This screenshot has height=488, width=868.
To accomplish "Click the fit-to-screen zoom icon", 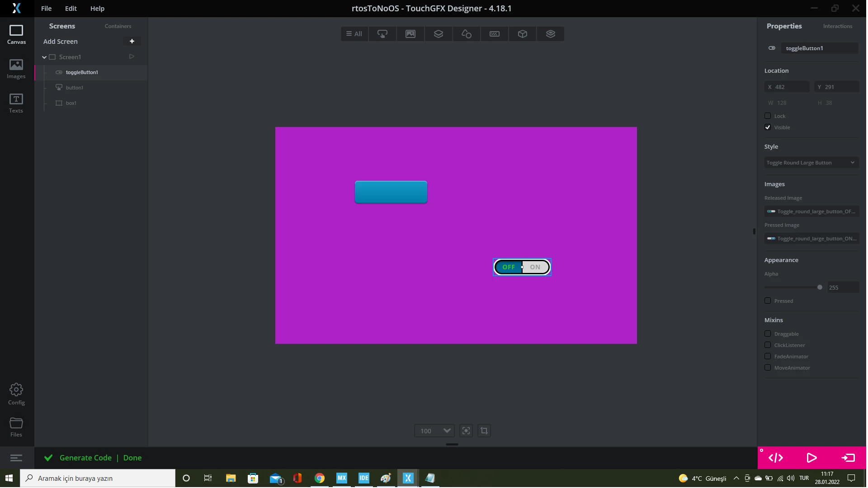I will coord(466,431).
